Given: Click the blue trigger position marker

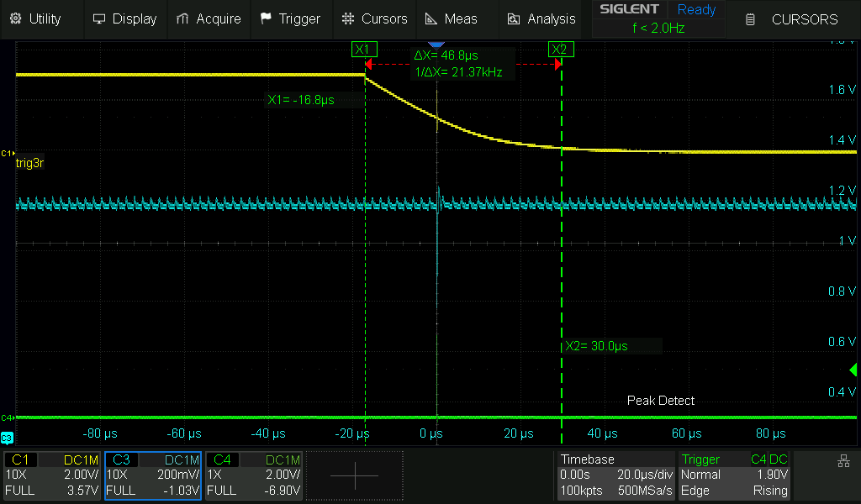Looking at the screenshot, I should pos(436,43).
